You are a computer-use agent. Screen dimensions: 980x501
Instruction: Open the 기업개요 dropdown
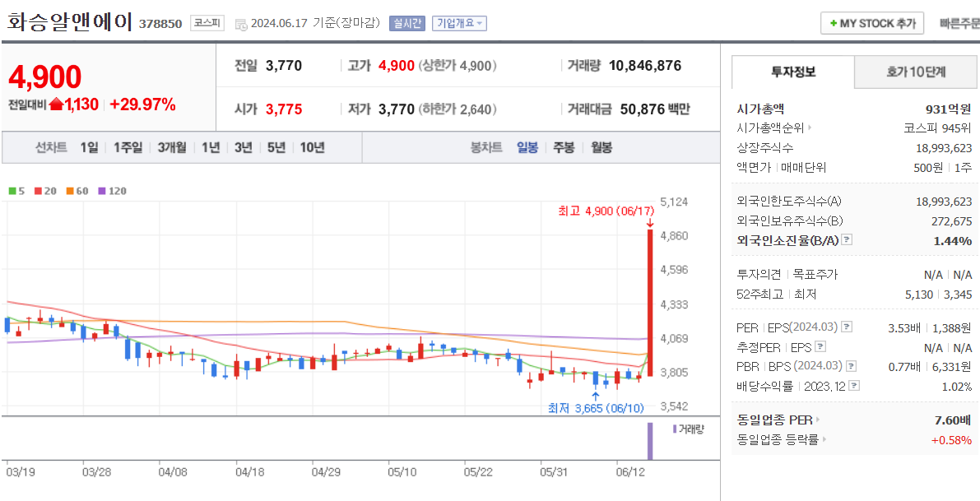click(459, 24)
